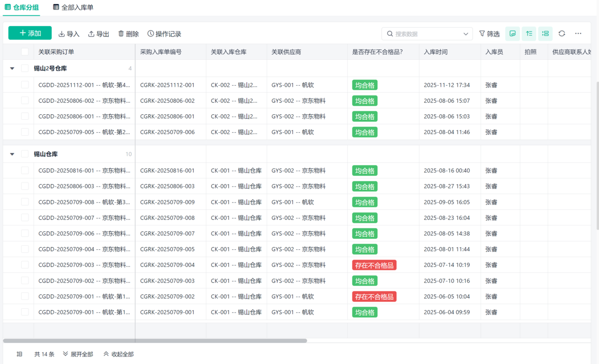
Task: Click the 共 14 条 record count
Action: (44, 354)
